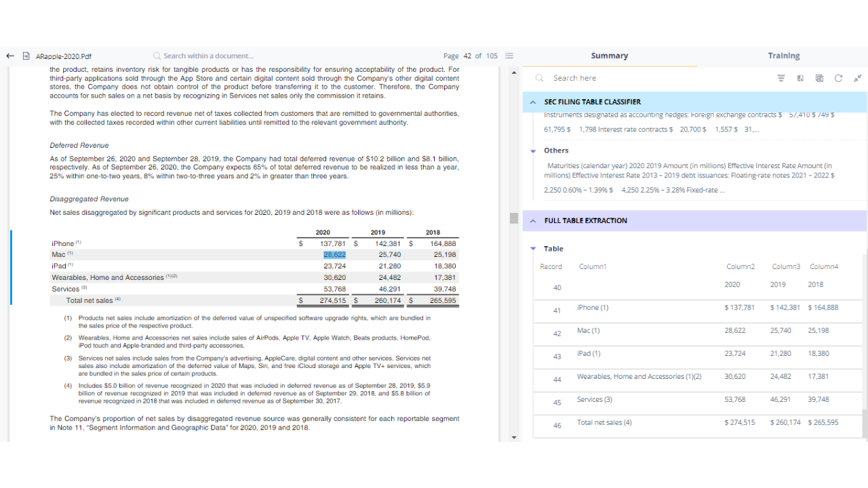The image size is (868, 488).
Task: Focus the Search within a document field
Action: 208,56
